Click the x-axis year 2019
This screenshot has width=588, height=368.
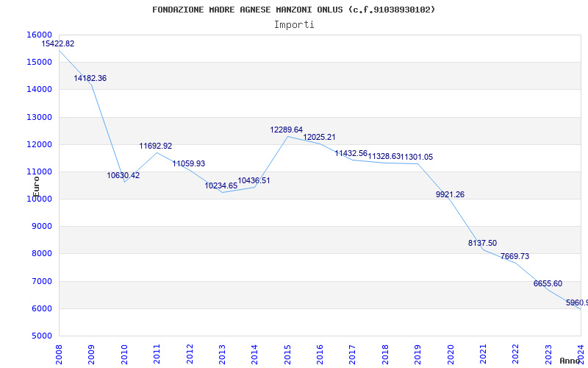click(417, 354)
